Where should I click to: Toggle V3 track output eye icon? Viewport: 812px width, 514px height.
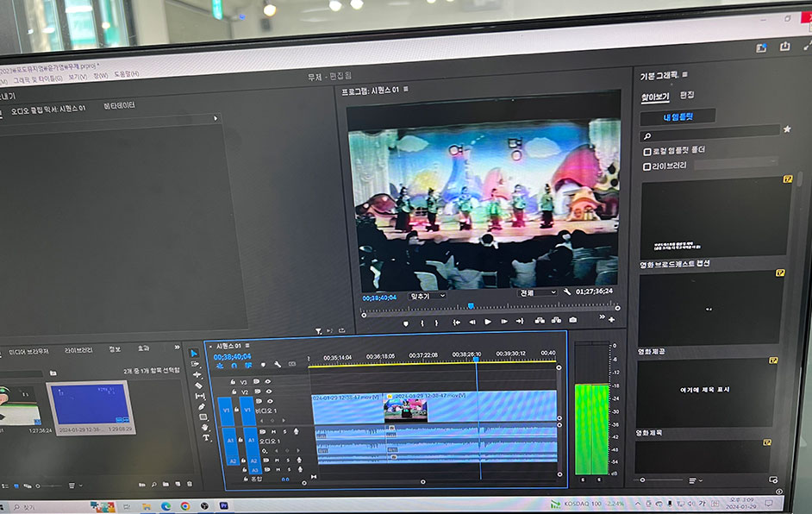[x=268, y=381]
